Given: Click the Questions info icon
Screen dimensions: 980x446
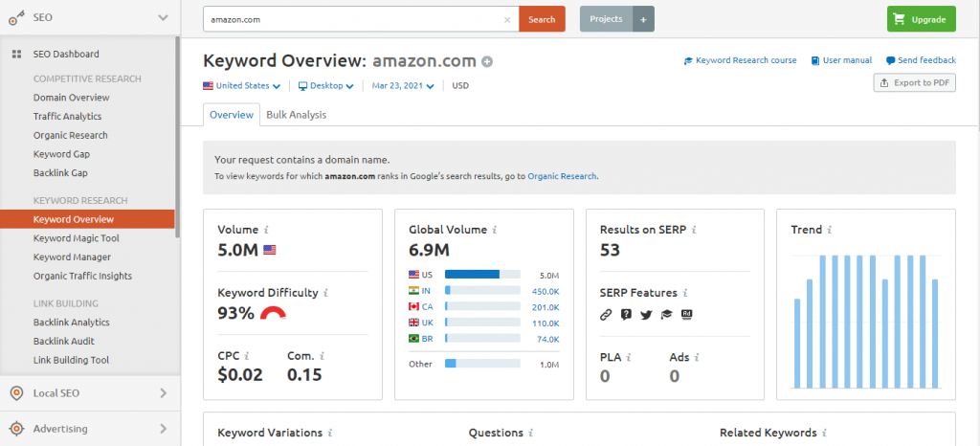Looking at the screenshot, I should pos(530,433).
